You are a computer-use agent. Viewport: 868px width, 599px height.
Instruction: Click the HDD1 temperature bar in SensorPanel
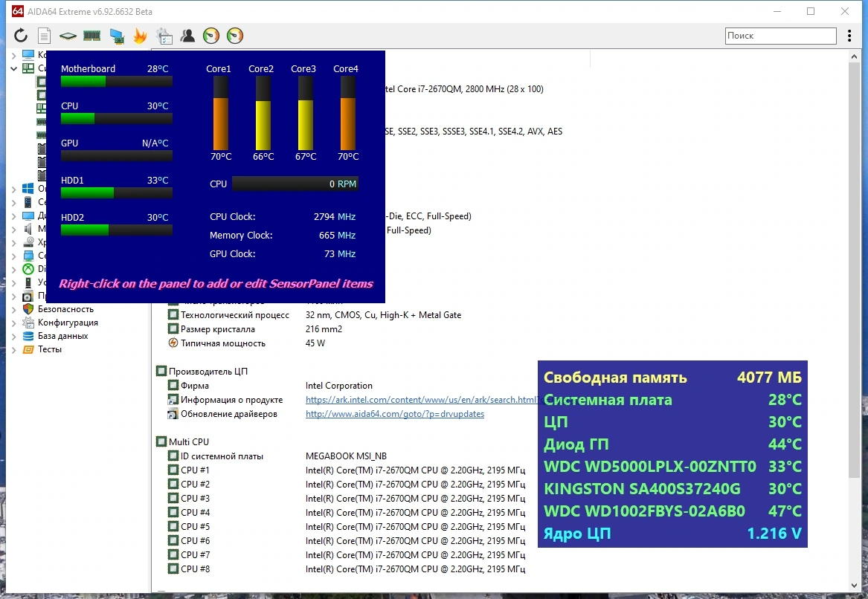(116, 192)
